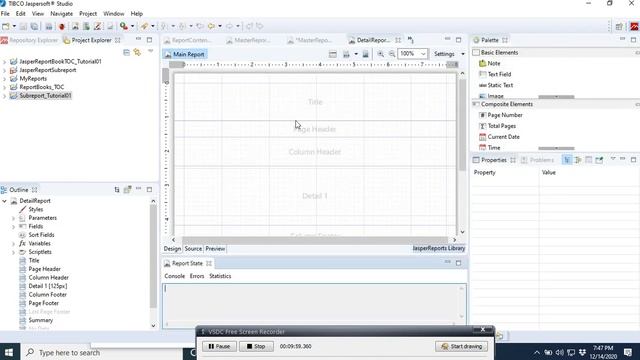
Task: Expand the JasperReportBookTOC_Tutorial01 project
Action: (4, 62)
